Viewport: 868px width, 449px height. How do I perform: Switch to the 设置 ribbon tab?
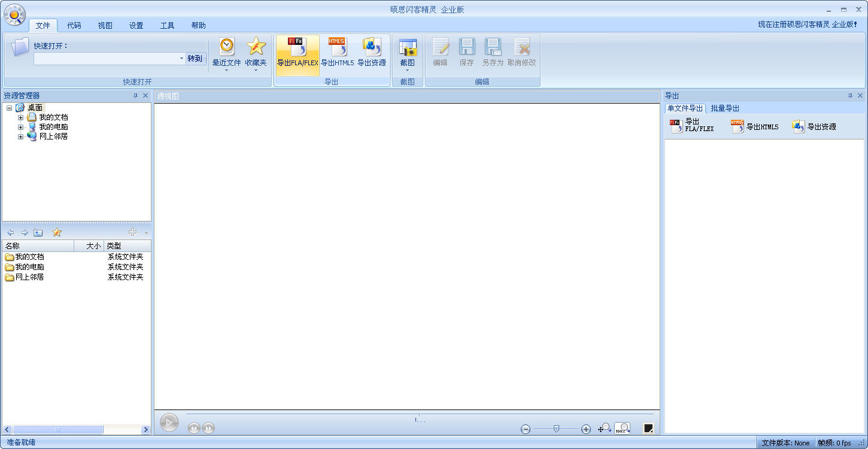click(x=136, y=25)
